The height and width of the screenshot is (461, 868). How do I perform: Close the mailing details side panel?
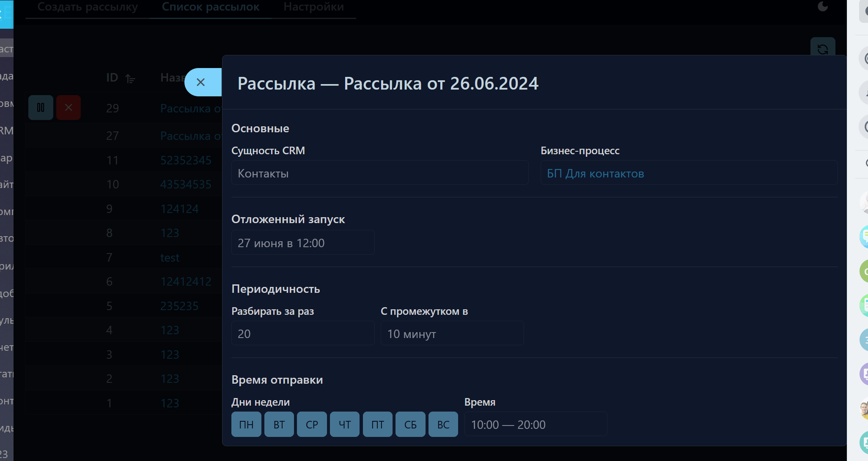[x=201, y=82]
